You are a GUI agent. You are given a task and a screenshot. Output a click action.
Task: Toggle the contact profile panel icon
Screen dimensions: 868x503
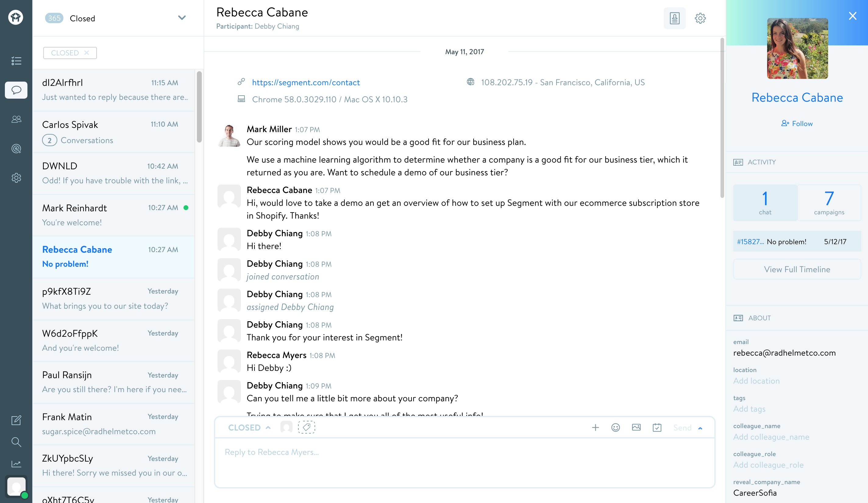(x=674, y=18)
